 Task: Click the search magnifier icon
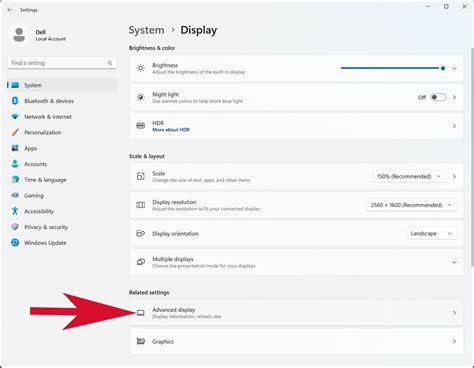click(110, 63)
